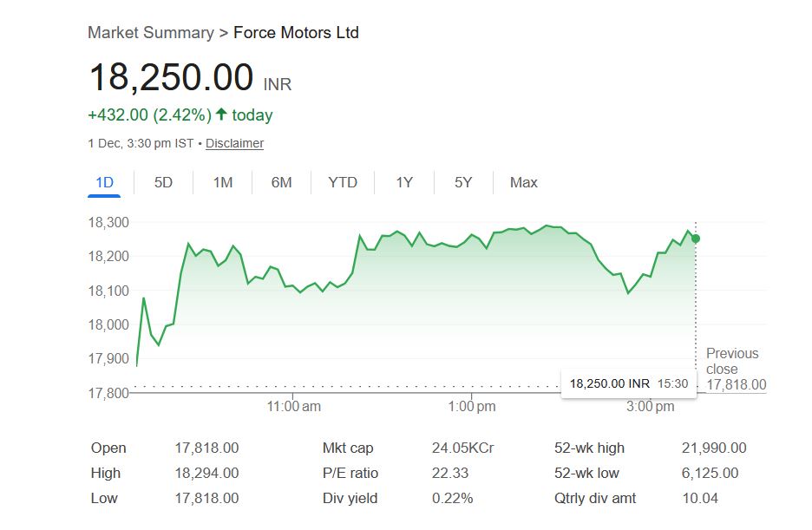Select the YTD range tab
The width and height of the screenshot is (812, 530).
(343, 182)
